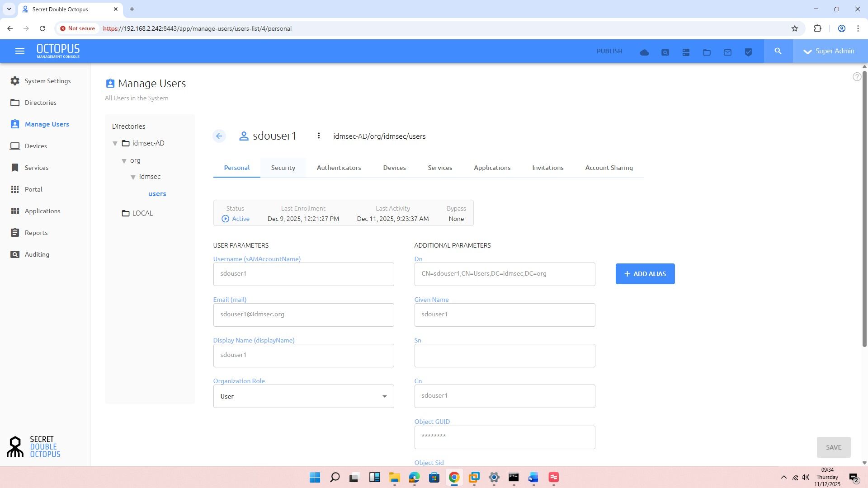Click the Portal grid icon

(15, 189)
